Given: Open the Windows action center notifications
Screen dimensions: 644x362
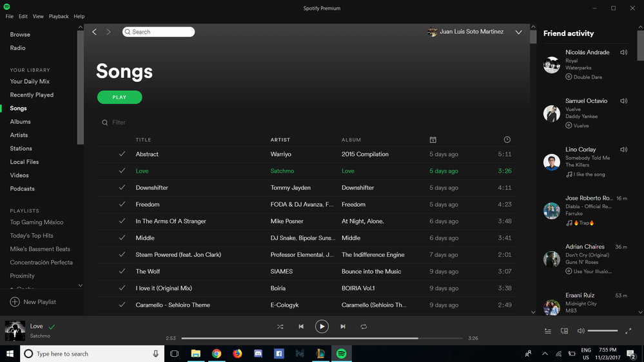Looking at the screenshot, I should (631, 354).
